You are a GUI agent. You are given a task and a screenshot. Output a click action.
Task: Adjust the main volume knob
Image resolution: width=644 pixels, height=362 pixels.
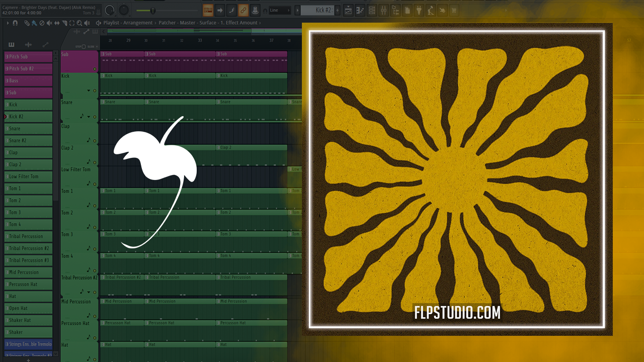click(110, 10)
